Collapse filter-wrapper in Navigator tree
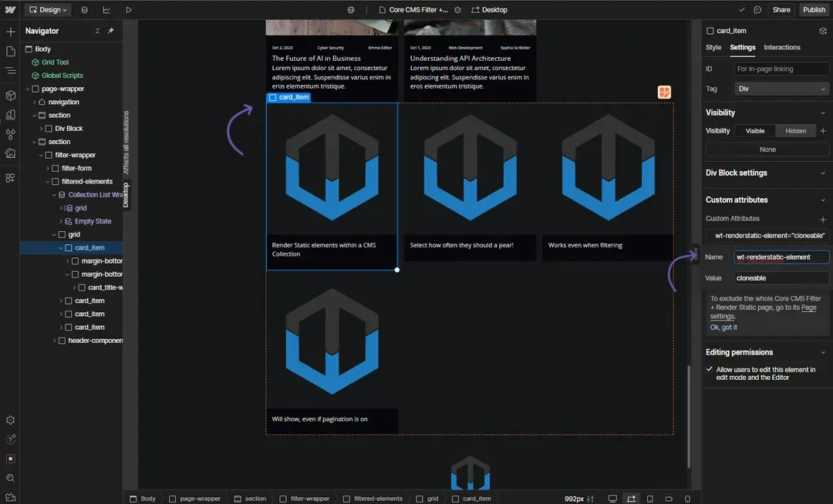 pos(41,155)
